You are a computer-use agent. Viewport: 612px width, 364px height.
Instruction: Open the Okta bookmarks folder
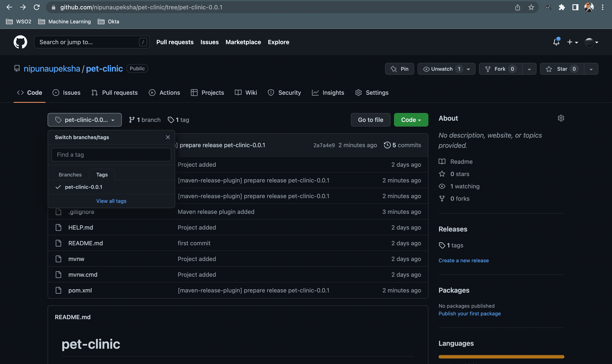108,21
